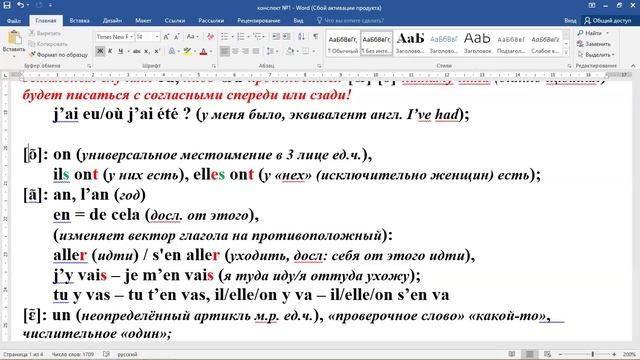
Task: Open the Insert (Вставка) tab
Action: (80, 20)
